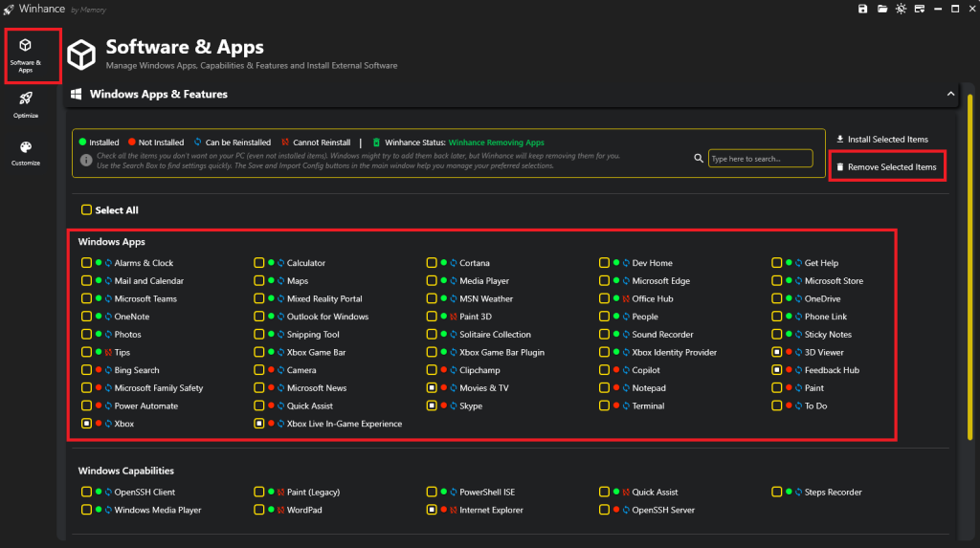Click the Outlook for Windows label
The width and height of the screenshot is (980, 548).
click(x=327, y=317)
